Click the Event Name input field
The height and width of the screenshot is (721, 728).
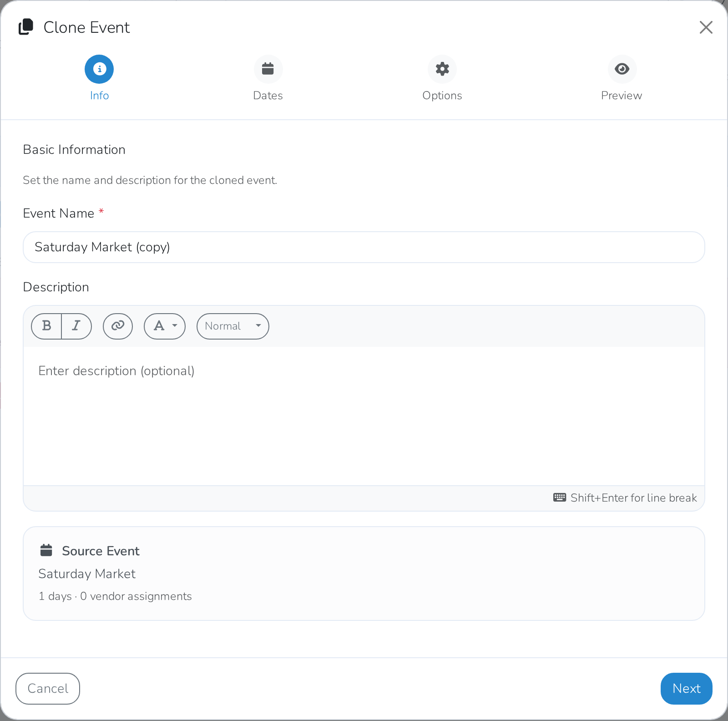click(x=364, y=247)
